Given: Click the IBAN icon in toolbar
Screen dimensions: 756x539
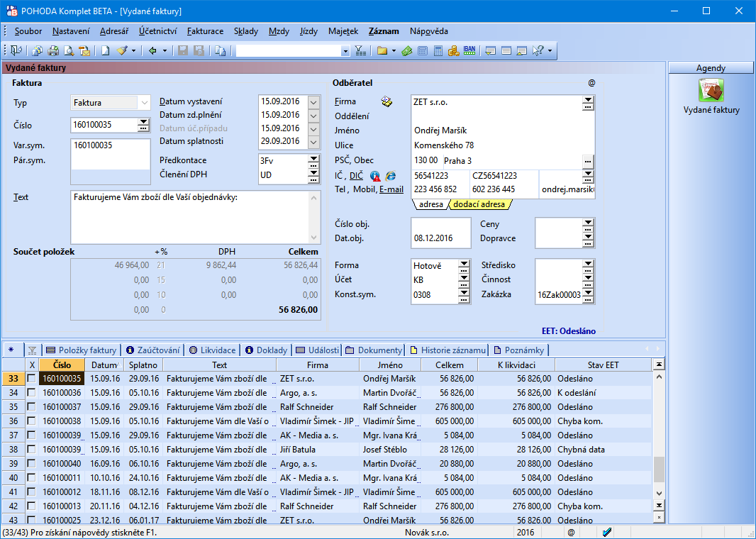Looking at the screenshot, I should pyautogui.click(x=469, y=50).
